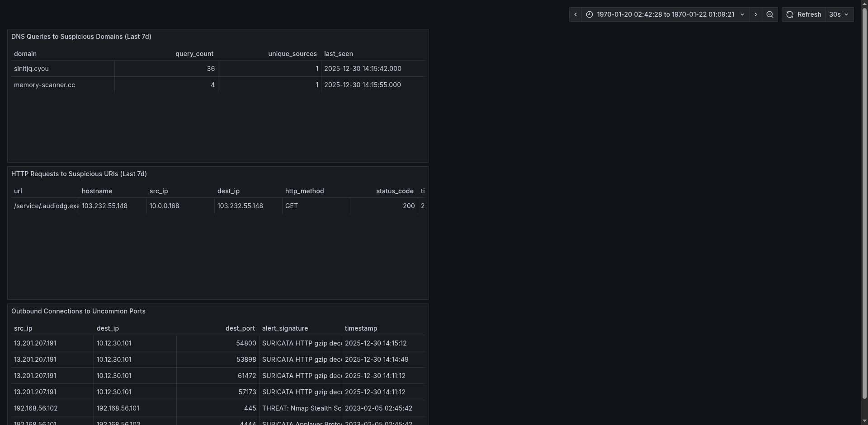This screenshot has width=868, height=425.
Task: Open HTTP Requests to Suspicious URIs panel title
Action: point(79,174)
